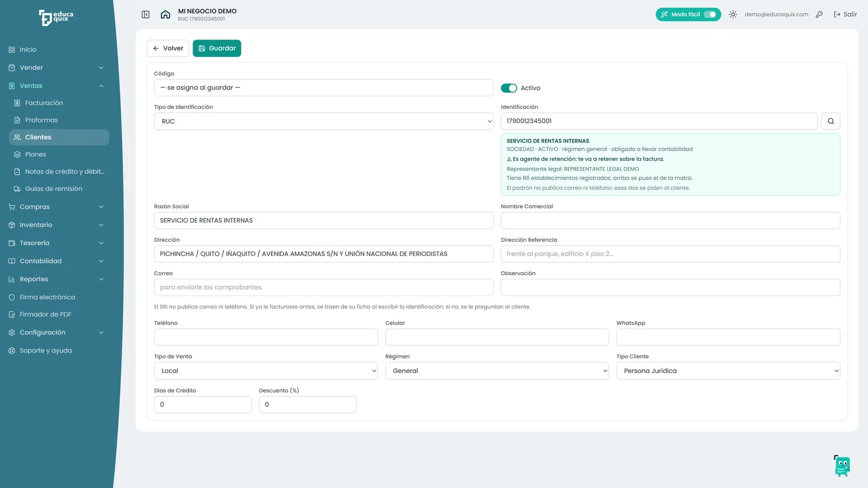Open Régimen General dropdown
Screen dimensions: 868x488
[x=497, y=371]
